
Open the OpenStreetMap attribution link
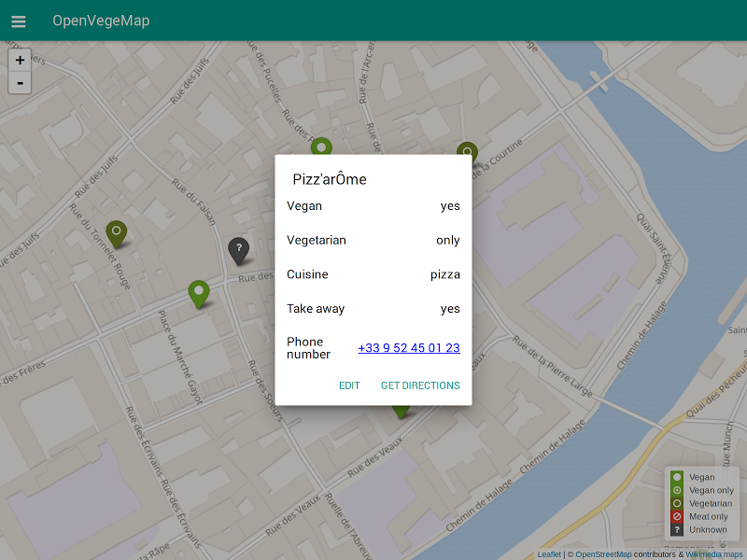[x=603, y=554]
